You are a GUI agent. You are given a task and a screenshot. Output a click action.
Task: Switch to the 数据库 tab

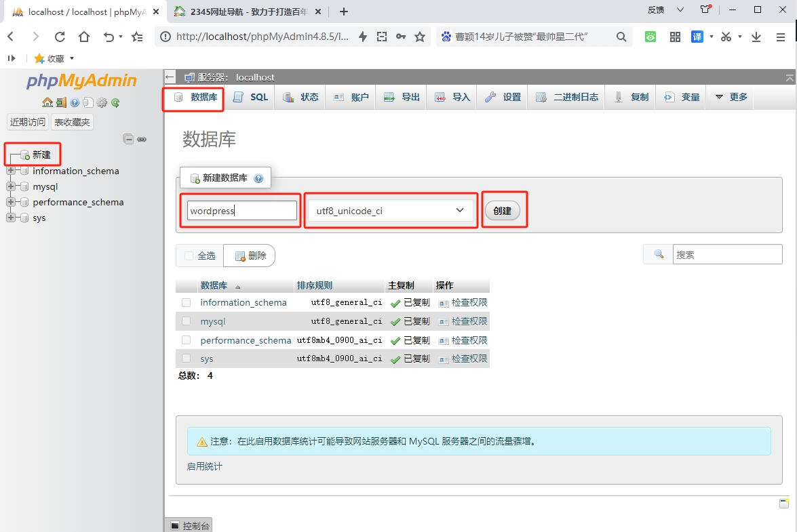[196, 97]
